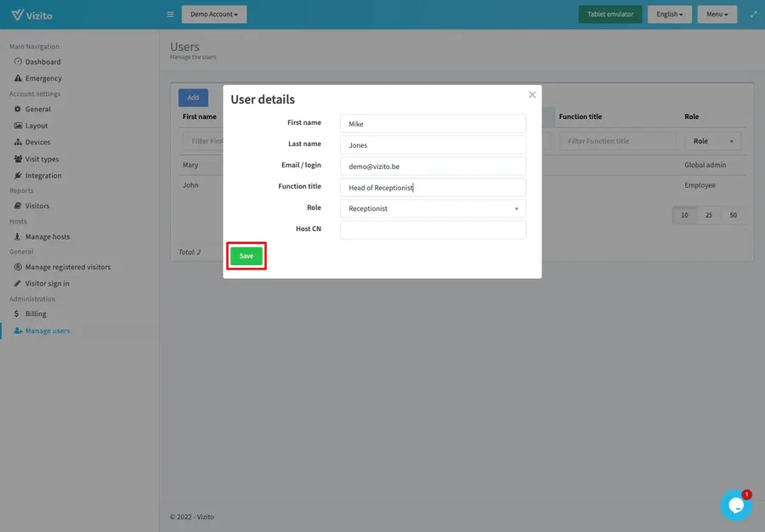Open the English language dropdown

[669, 14]
